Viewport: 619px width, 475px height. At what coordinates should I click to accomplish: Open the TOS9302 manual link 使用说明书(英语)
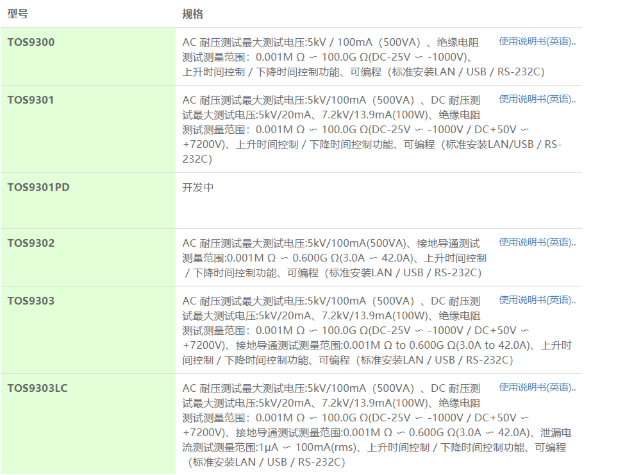click(537, 242)
